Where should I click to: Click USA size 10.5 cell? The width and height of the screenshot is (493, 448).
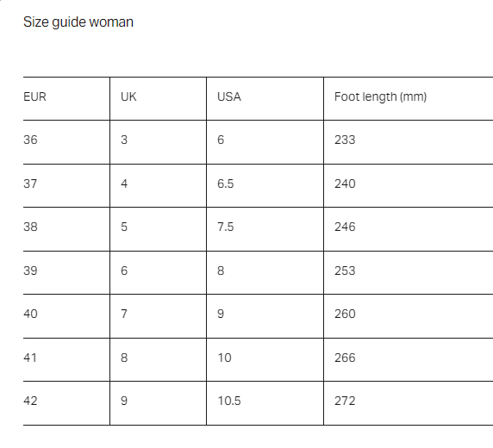tap(265, 403)
